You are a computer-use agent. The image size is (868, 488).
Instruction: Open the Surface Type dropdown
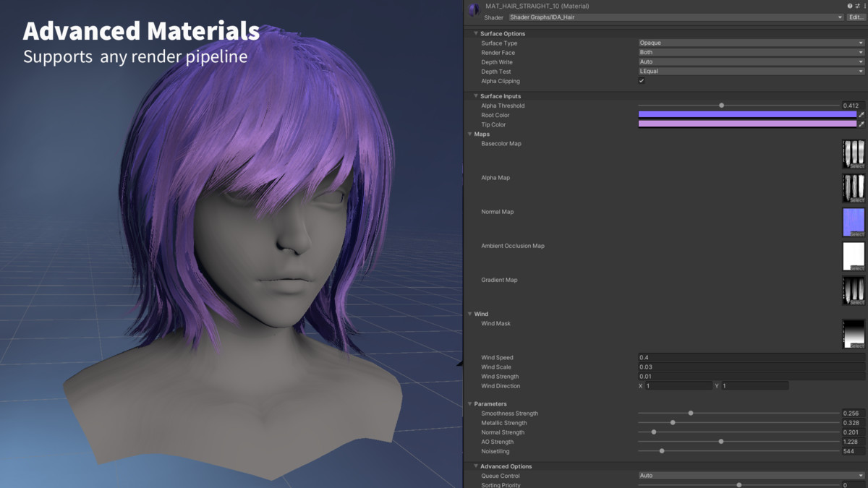tap(751, 43)
